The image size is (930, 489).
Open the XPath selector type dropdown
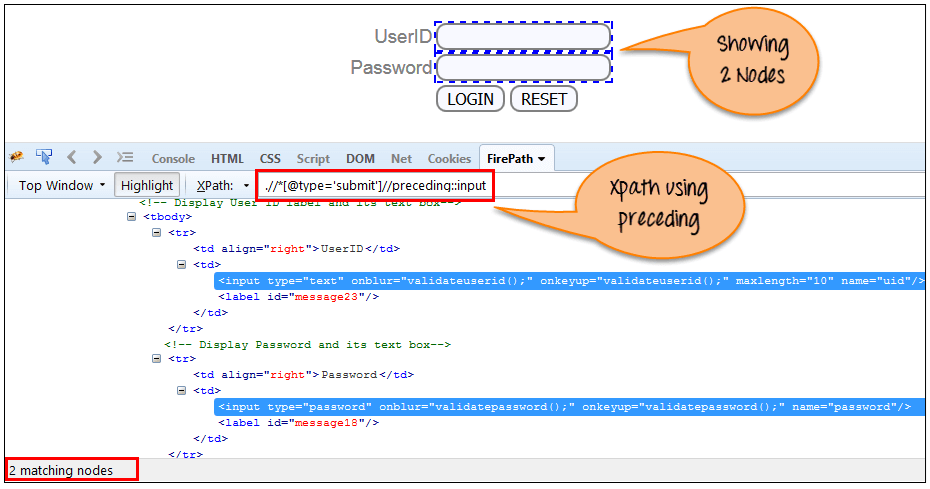click(246, 186)
